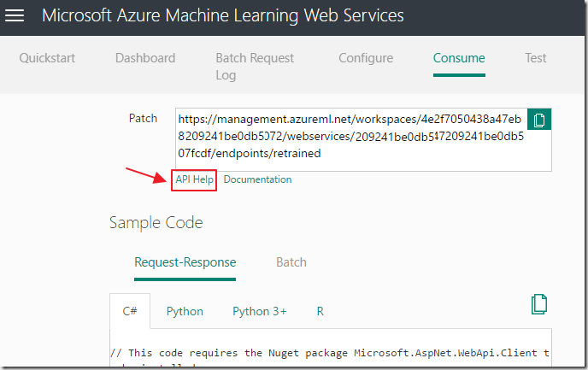This screenshot has width=588, height=370.
Task: Open the Configure tab
Action: click(366, 58)
